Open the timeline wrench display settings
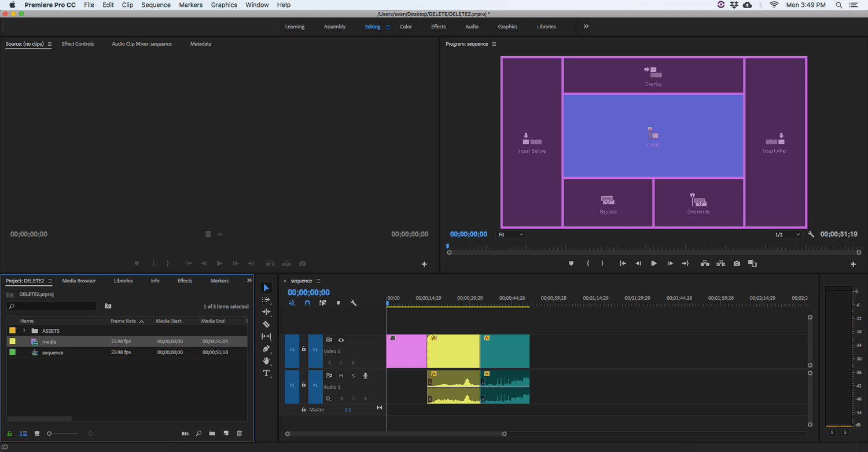The width and height of the screenshot is (868, 452). tap(354, 303)
